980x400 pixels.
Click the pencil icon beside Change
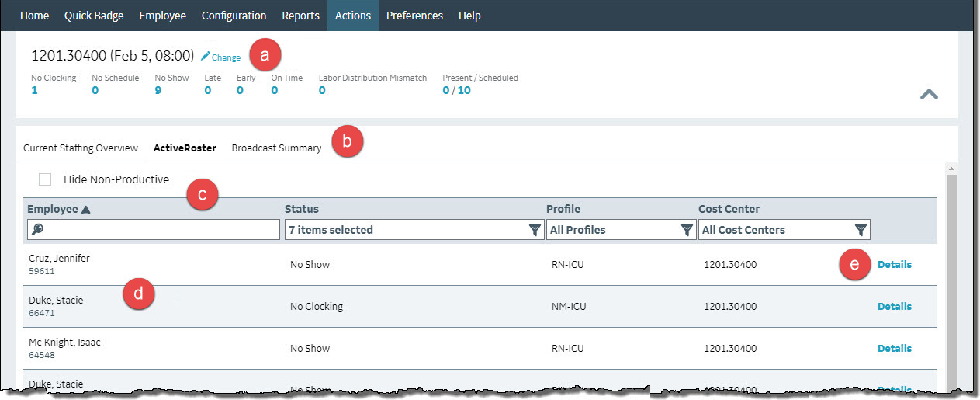tap(206, 57)
